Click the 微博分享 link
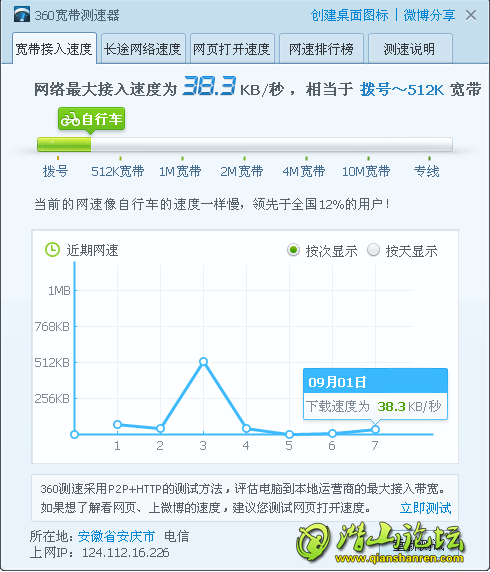The height and width of the screenshot is (572, 490). (x=429, y=15)
